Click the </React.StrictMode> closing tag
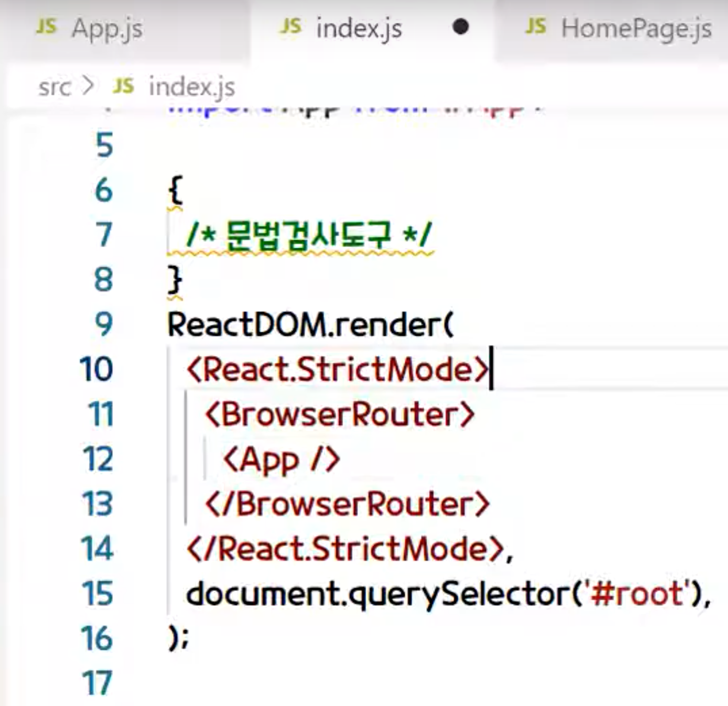This screenshot has width=728, height=706. click(x=345, y=550)
